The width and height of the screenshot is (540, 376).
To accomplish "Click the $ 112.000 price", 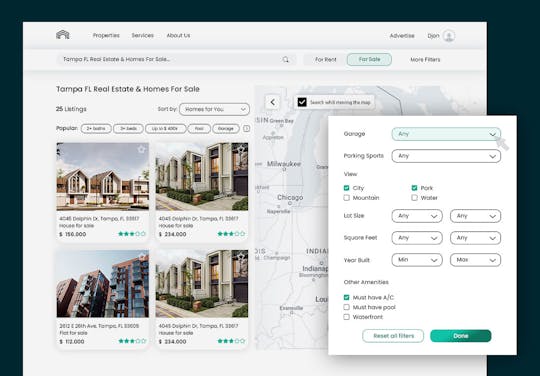I will point(72,342).
